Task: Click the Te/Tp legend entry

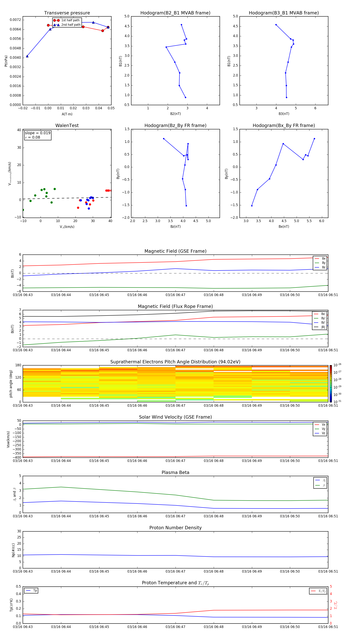Action: [318, 591]
